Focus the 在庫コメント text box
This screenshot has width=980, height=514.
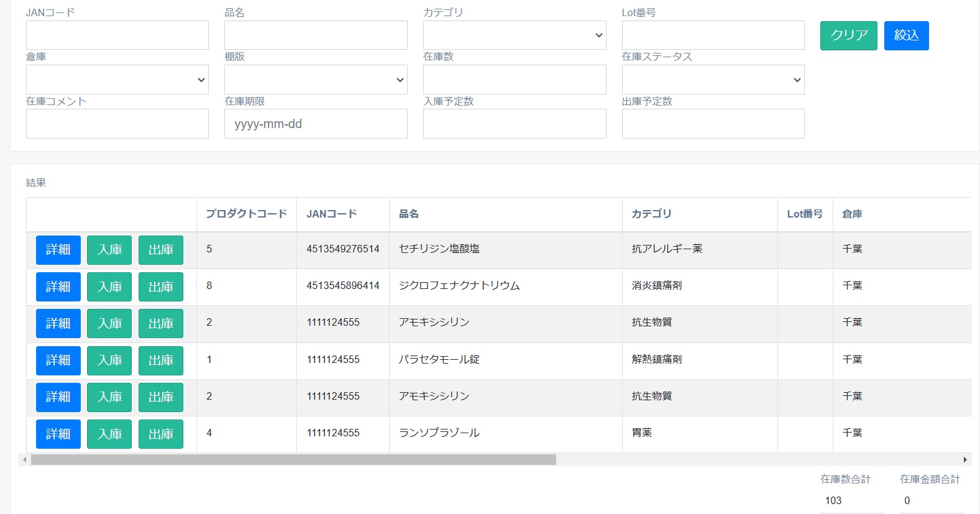[x=117, y=124]
